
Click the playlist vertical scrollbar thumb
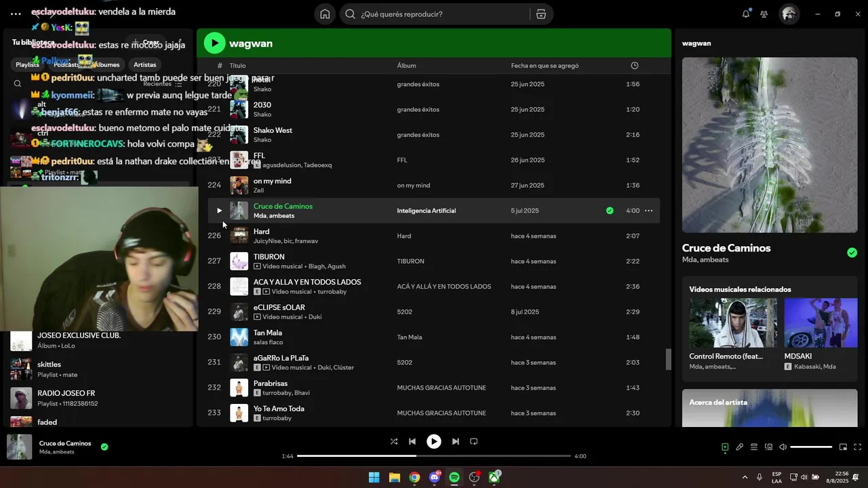(668, 359)
